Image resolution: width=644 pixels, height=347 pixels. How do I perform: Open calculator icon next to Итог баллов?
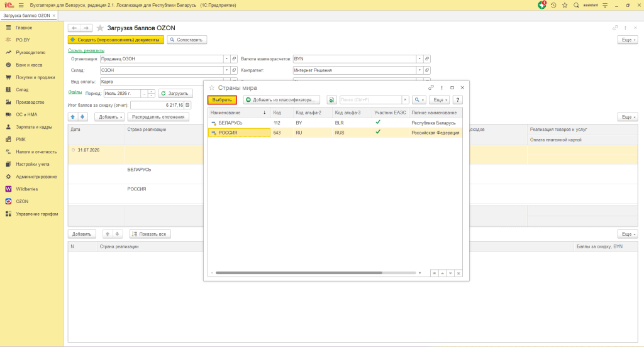[x=187, y=105]
